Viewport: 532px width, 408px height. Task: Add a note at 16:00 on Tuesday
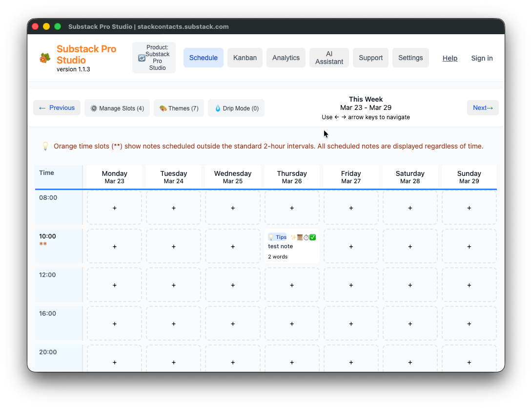tap(173, 324)
